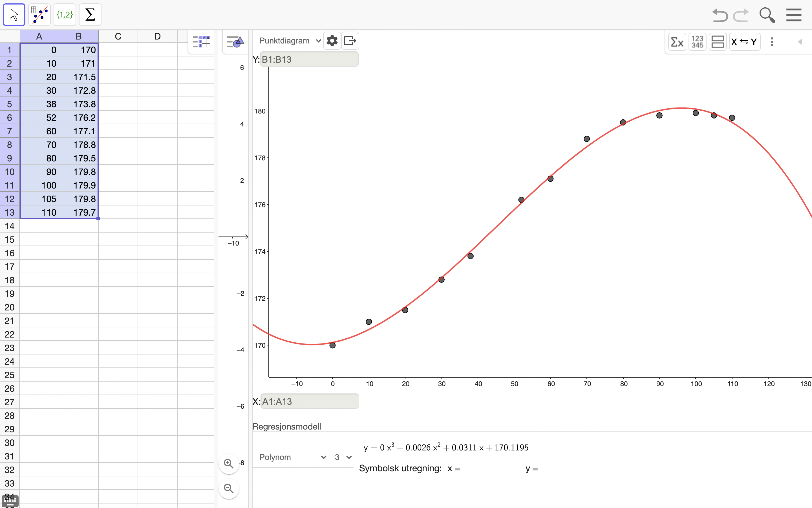Click cell A6 containing 52
812x508 pixels.
[39, 118]
